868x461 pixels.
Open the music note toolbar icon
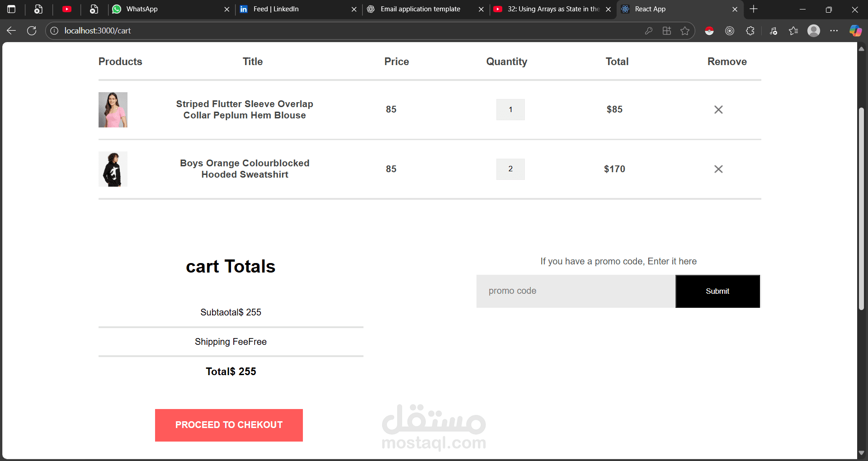pyautogui.click(x=774, y=31)
